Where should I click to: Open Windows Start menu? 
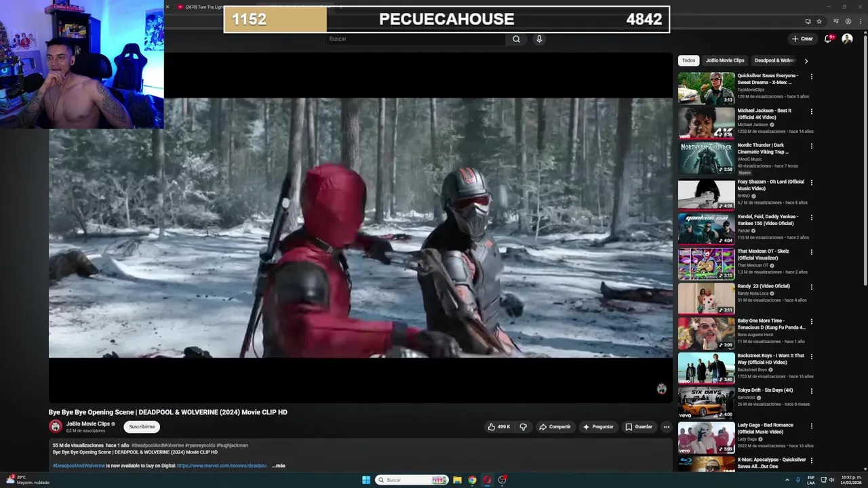pos(366,480)
